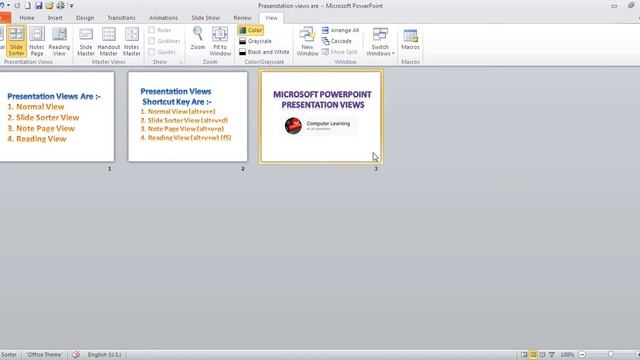
Task: Click the spell check icon in status bar
Action: point(76,355)
